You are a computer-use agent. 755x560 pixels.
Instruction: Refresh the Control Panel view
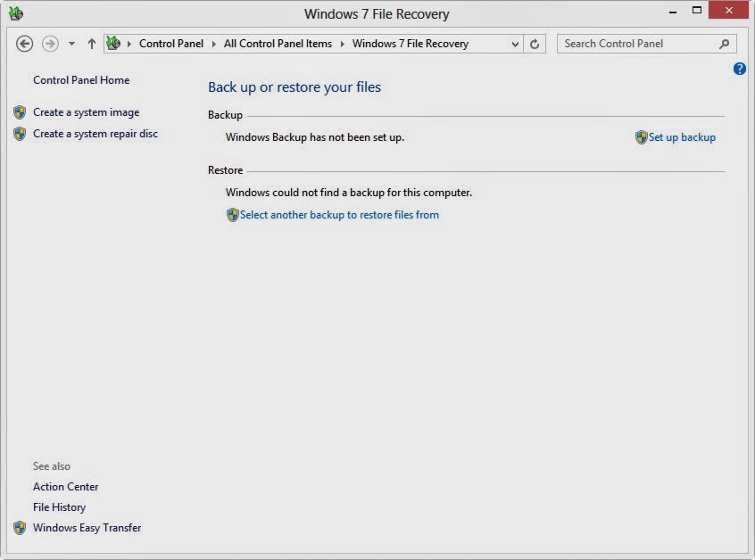pos(535,45)
